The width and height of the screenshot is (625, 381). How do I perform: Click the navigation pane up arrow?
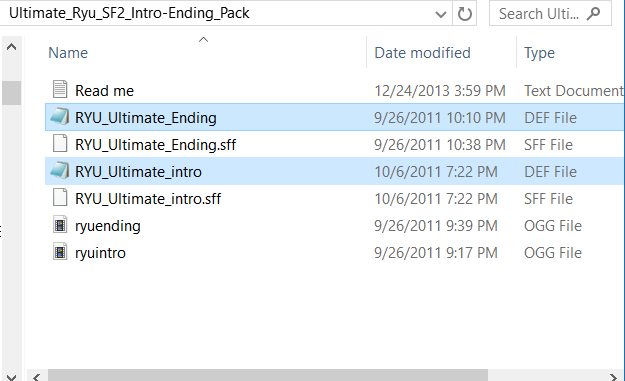coord(12,47)
